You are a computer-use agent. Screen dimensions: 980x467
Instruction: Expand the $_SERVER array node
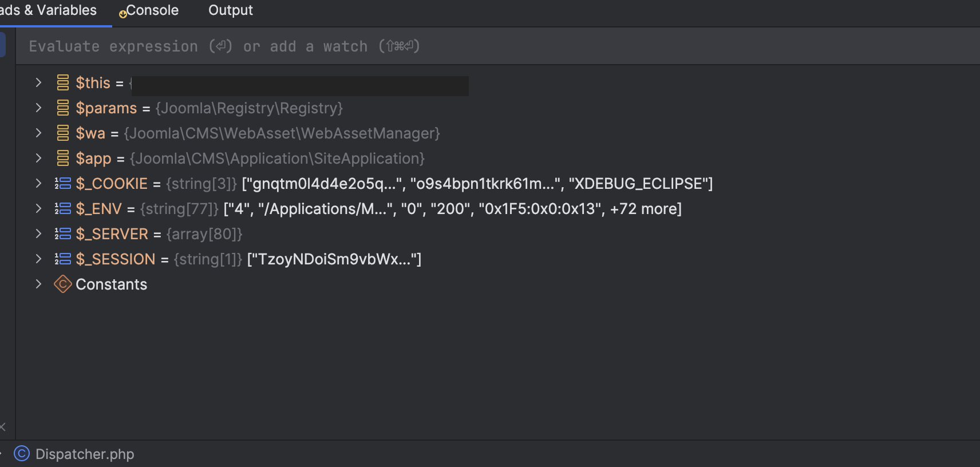coord(38,233)
